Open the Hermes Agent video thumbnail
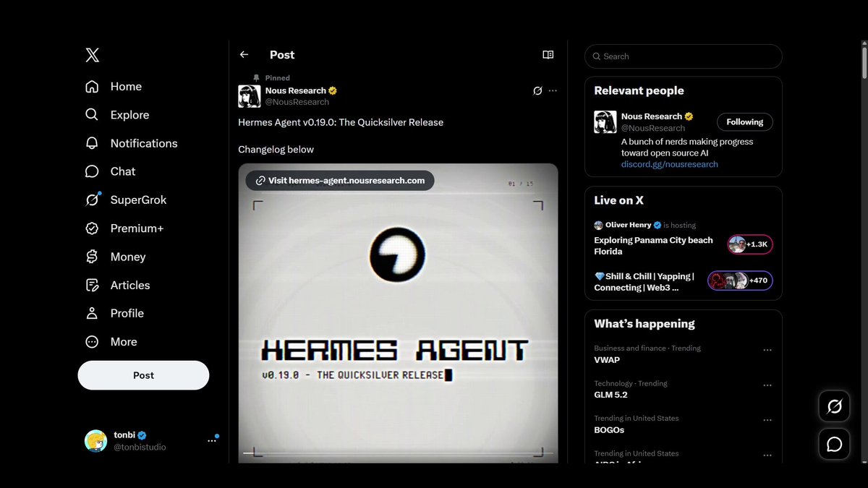The width and height of the screenshot is (868, 488). pos(398,313)
